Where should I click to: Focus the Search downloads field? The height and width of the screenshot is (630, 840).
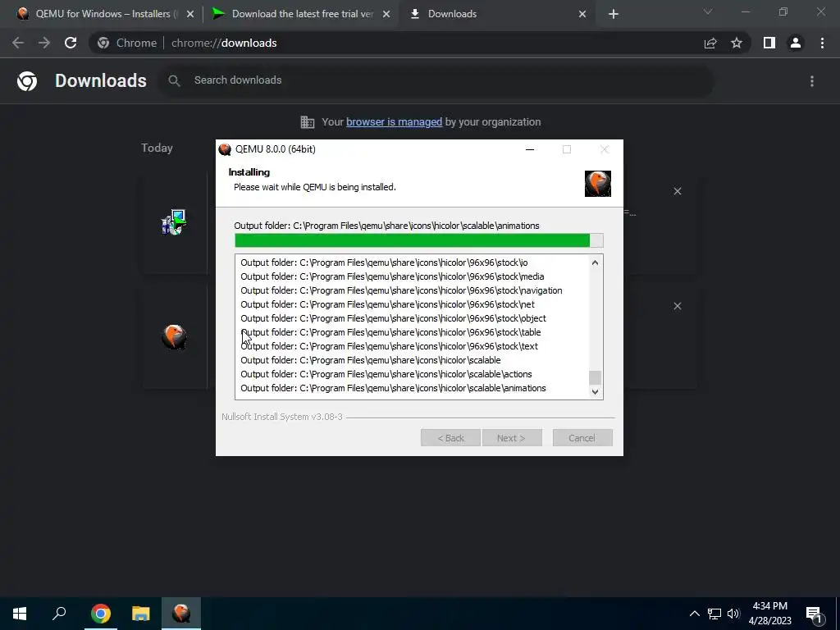click(x=435, y=80)
